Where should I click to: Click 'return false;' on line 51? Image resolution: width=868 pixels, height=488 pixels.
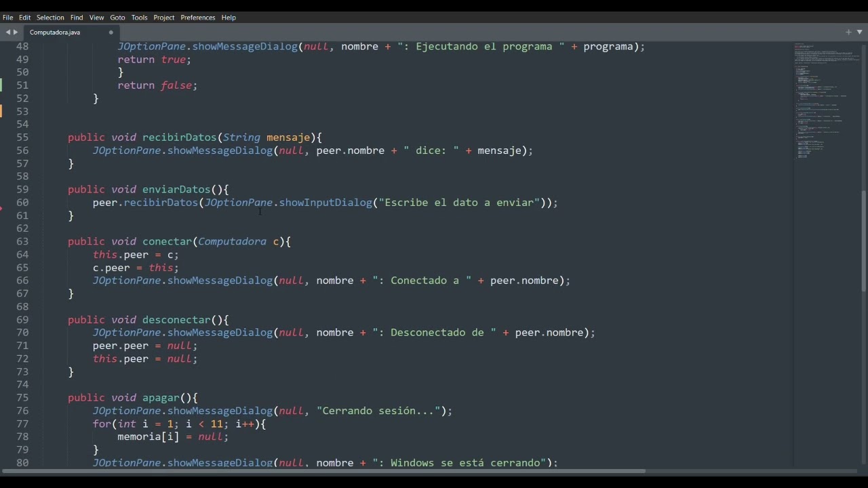pos(157,85)
